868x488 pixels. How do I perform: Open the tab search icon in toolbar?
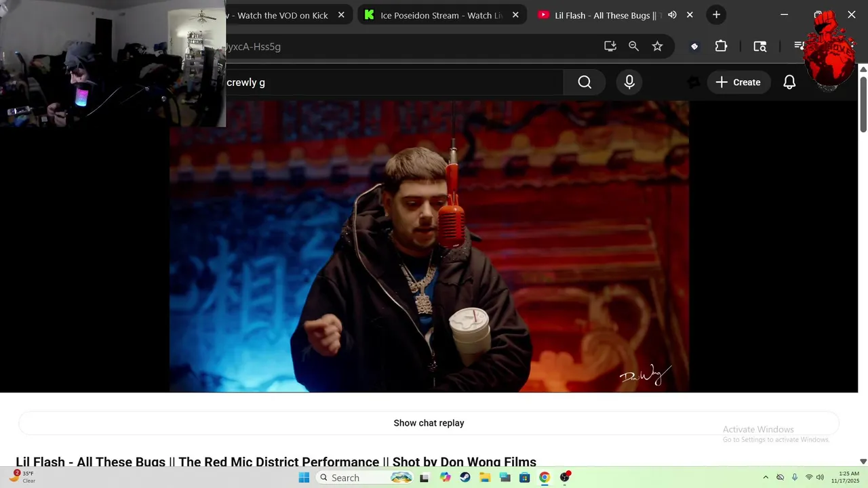(x=760, y=46)
